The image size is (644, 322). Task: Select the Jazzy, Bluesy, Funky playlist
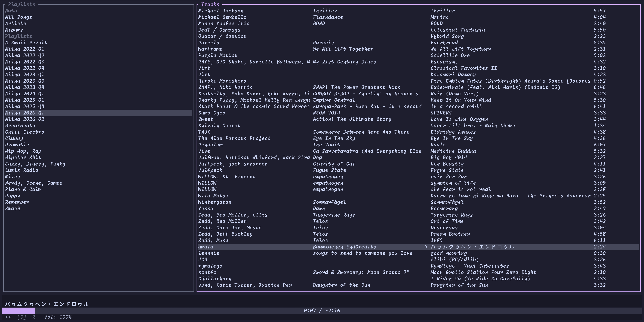[35, 164]
